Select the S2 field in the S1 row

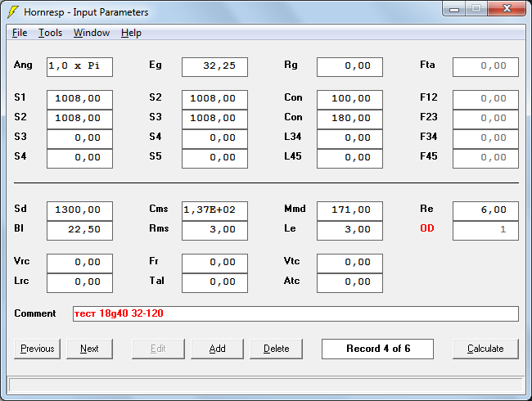click(x=214, y=99)
